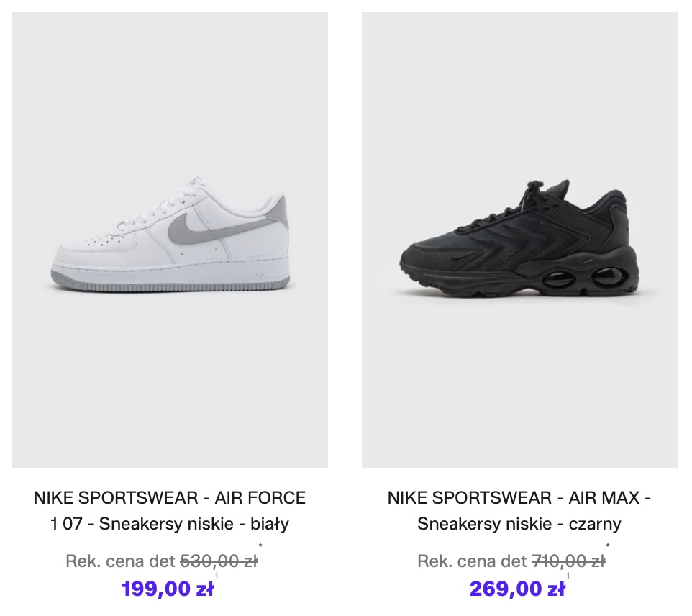Click the crossed-out 530,00 zł price
Image resolution: width=692 pixels, height=616 pixels.
click(x=218, y=561)
